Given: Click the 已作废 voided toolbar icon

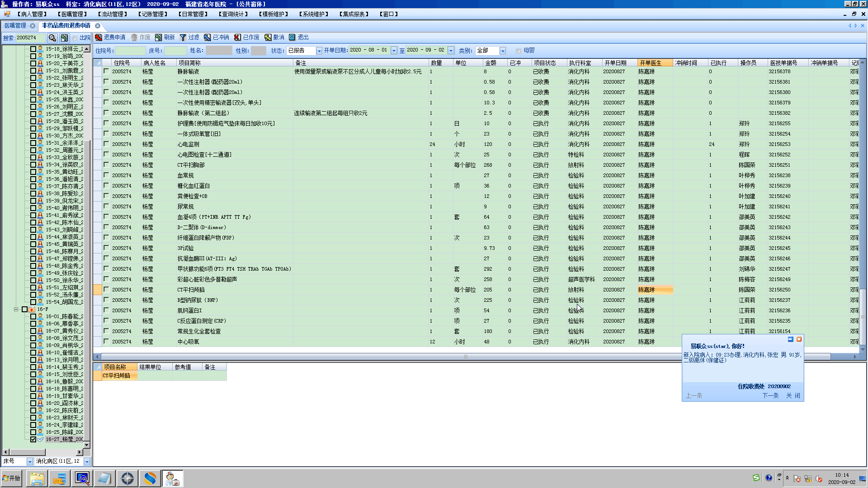Looking at the screenshot, I should (x=237, y=38).
